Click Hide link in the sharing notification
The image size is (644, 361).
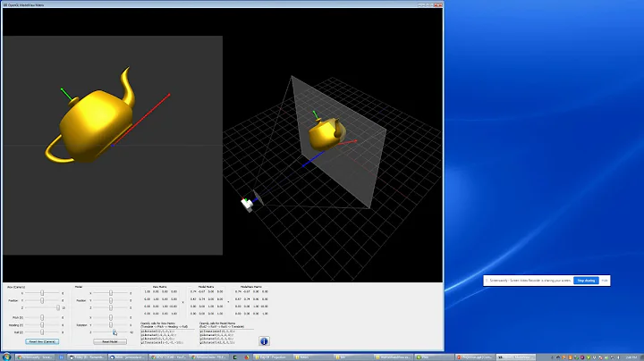tap(604, 281)
